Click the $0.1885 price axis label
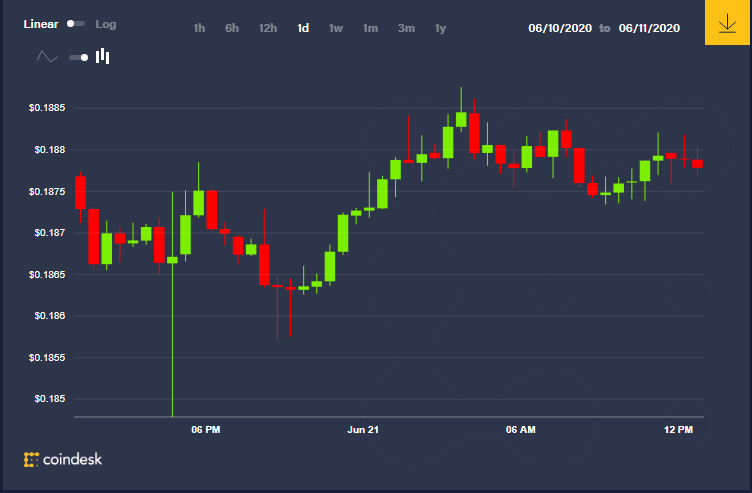 (47, 108)
